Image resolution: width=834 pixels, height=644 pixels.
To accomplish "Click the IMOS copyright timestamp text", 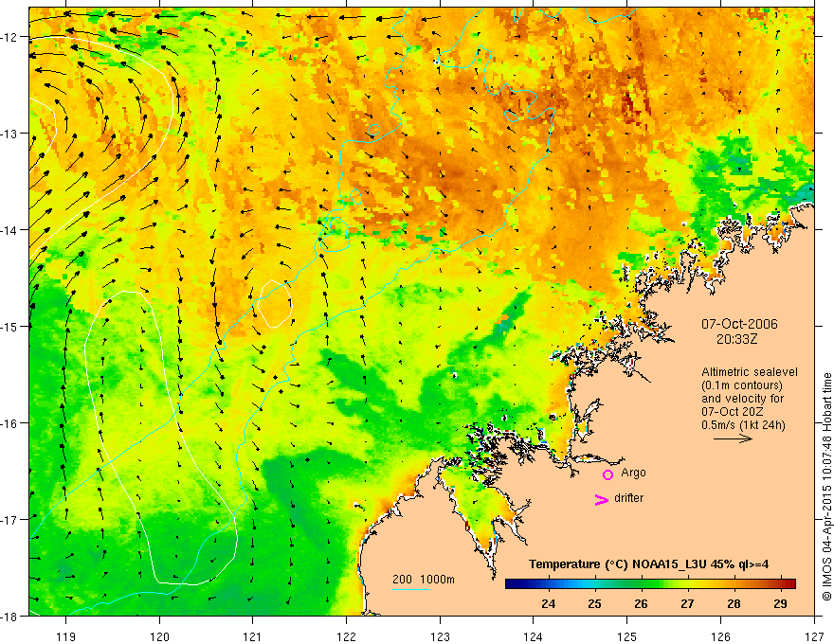I will coord(827,487).
